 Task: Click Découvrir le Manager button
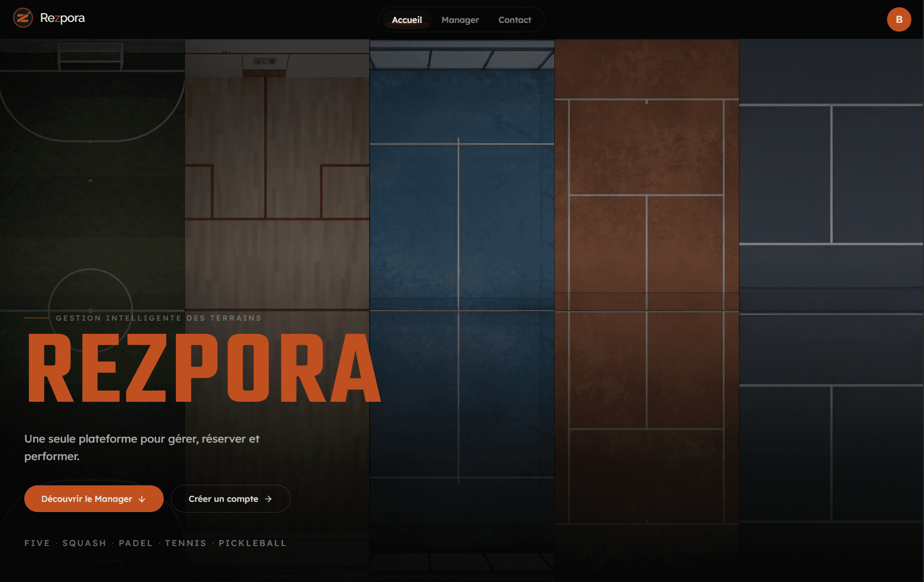coord(94,498)
